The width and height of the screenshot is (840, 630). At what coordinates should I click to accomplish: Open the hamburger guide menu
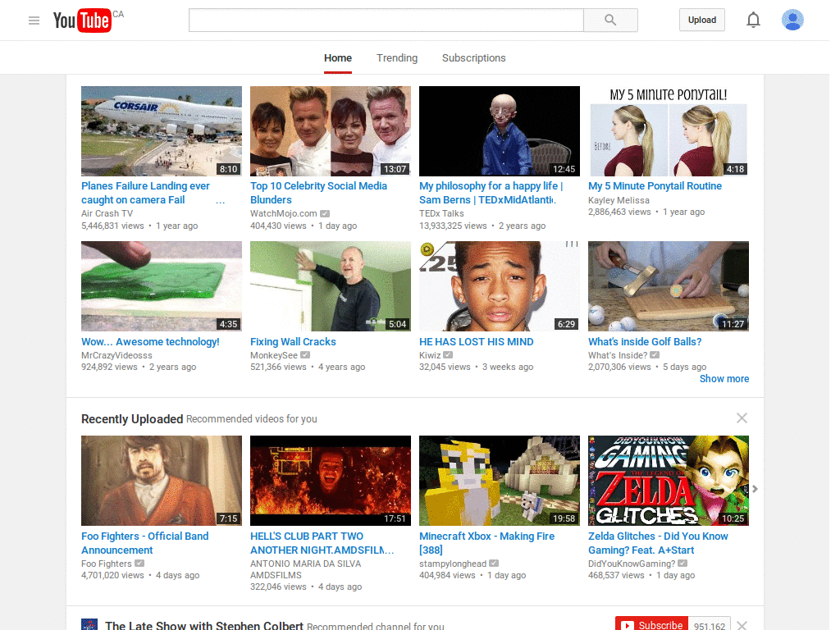click(34, 21)
